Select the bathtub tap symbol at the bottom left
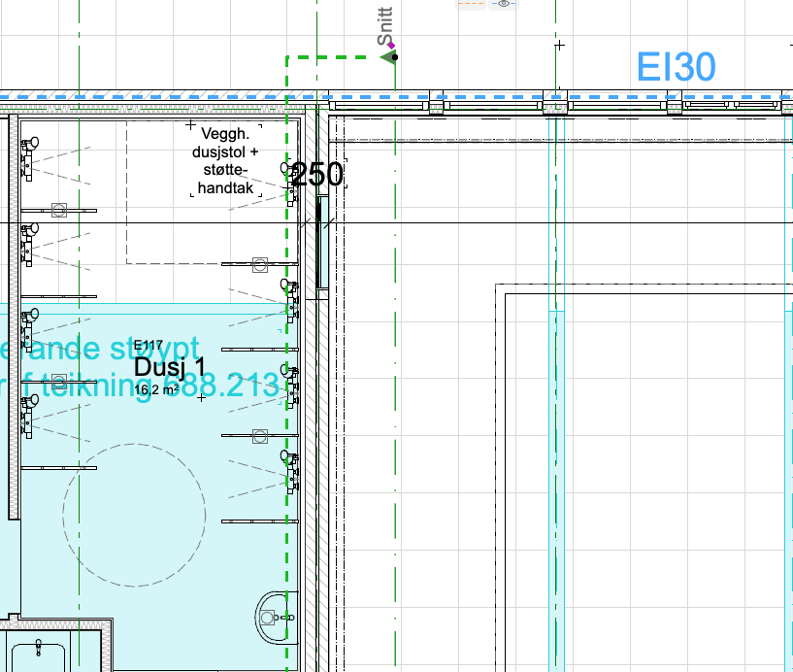 (39, 646)
